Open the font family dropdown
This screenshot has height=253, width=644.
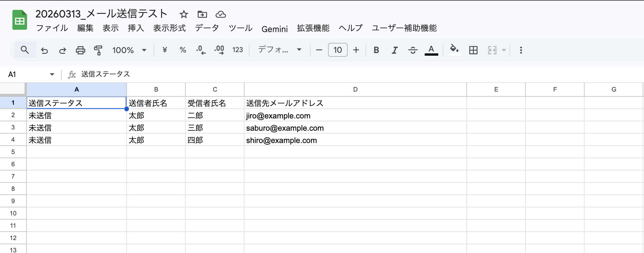point(280,50)
